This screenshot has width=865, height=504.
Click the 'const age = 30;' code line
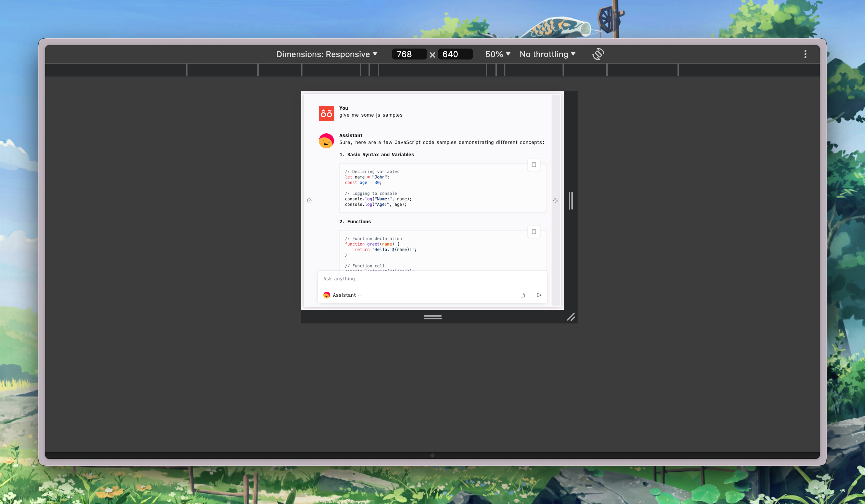point(363,183)
